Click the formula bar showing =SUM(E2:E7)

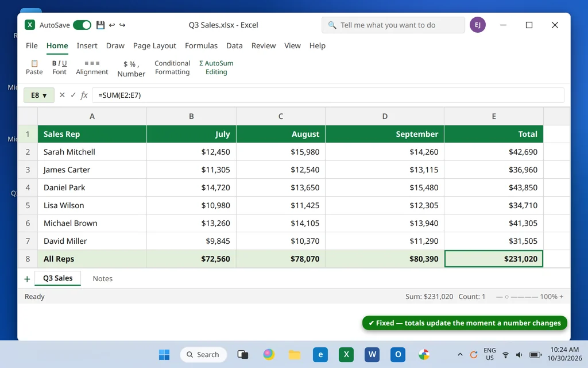pyautogui.click(x=328, y=95)
